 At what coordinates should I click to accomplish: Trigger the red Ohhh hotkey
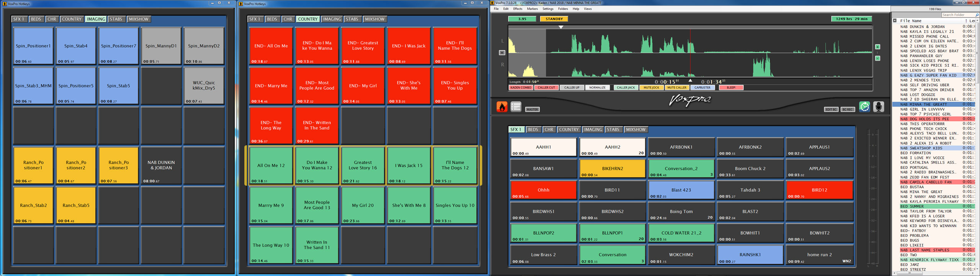click(543, 190)
